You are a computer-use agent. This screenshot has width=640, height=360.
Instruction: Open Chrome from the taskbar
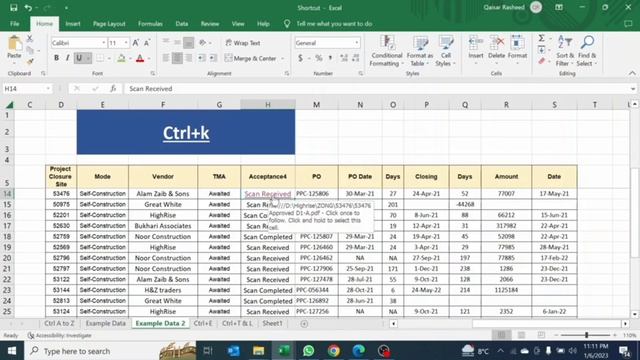point(333,351)
